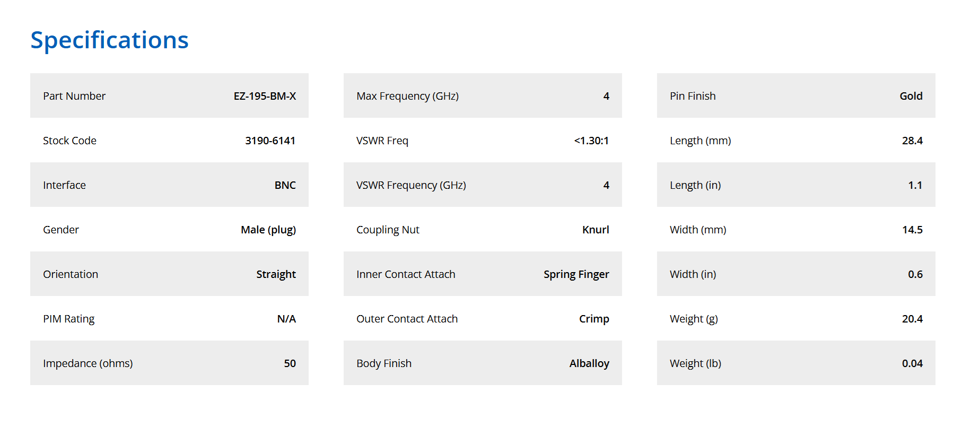Select part number EZ-195-BM-X value
The image size is (980, 427).
point(265,96)
